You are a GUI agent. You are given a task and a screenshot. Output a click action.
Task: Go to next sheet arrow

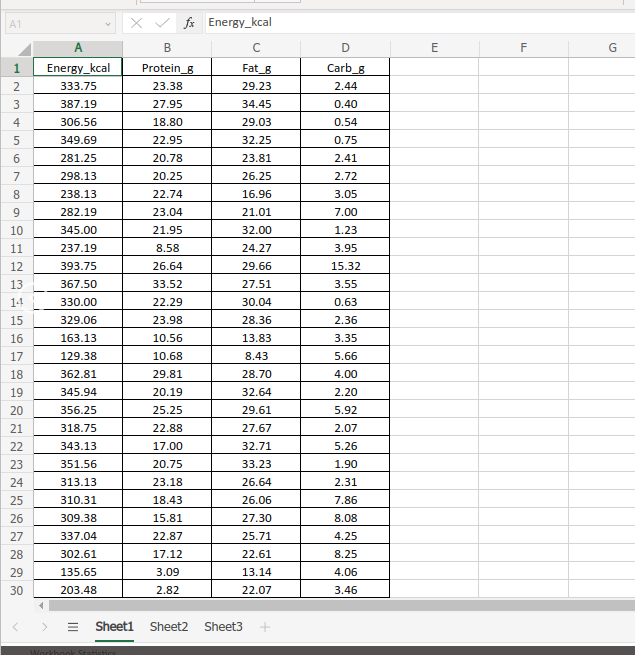click(44, 627)
